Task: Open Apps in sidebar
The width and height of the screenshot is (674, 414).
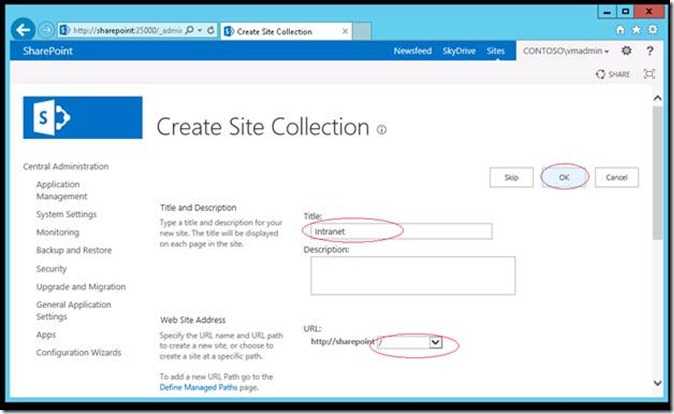Action: [x=46, y=334]
